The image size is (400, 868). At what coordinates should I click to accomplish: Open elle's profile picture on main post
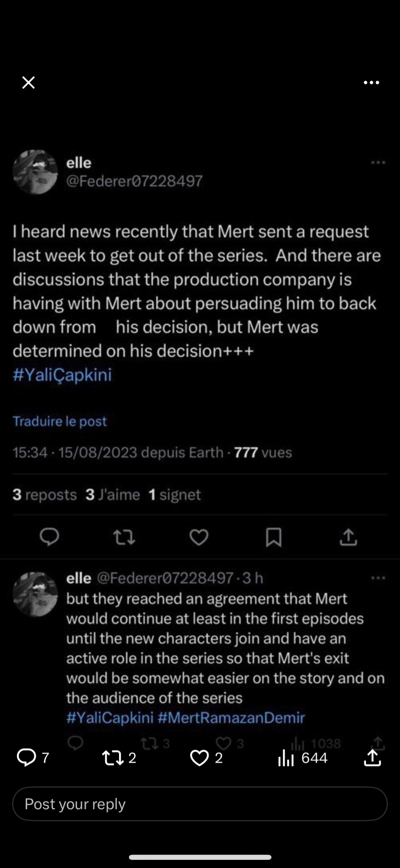tap(35, 172)
